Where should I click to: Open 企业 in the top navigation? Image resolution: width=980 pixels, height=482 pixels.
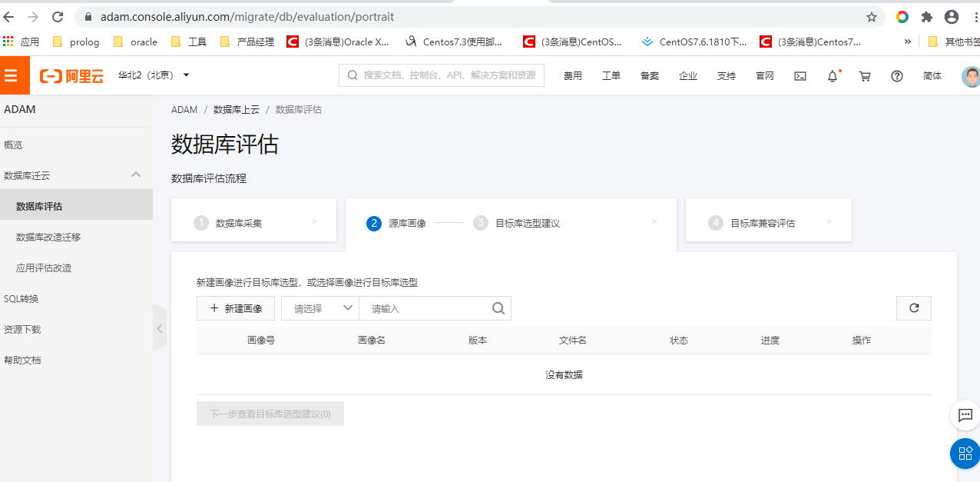click(x=688, y=76)
